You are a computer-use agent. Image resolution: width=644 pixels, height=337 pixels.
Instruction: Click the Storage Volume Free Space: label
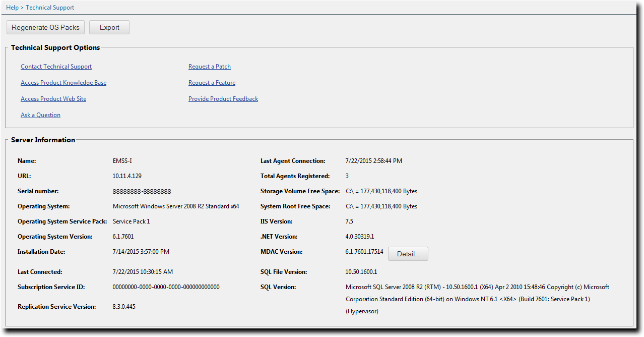[x=300, y=191]
